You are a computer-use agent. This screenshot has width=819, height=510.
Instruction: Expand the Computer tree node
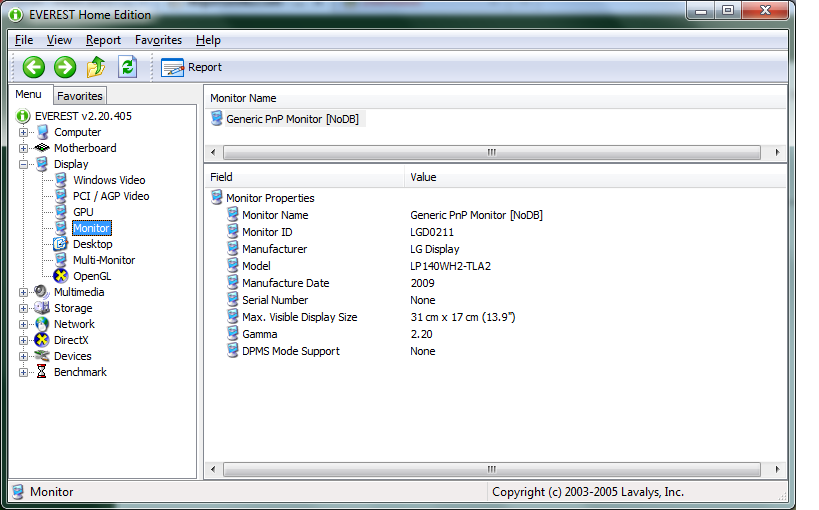24,132
